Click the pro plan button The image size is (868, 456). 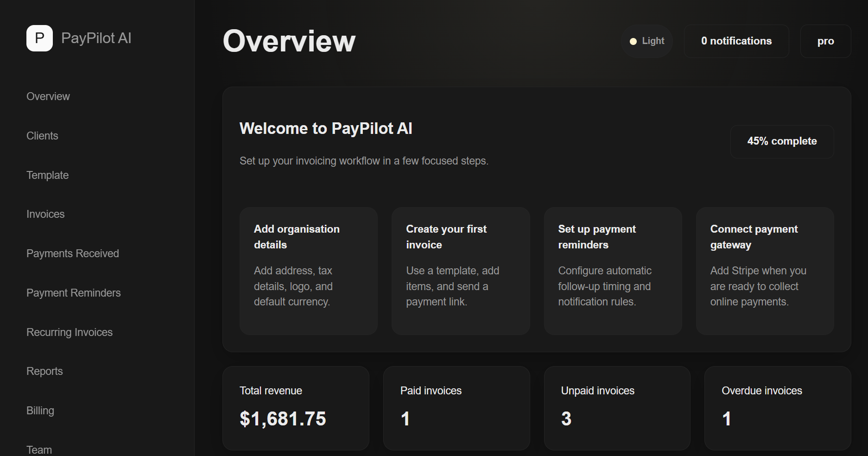(x=825, y=41)
